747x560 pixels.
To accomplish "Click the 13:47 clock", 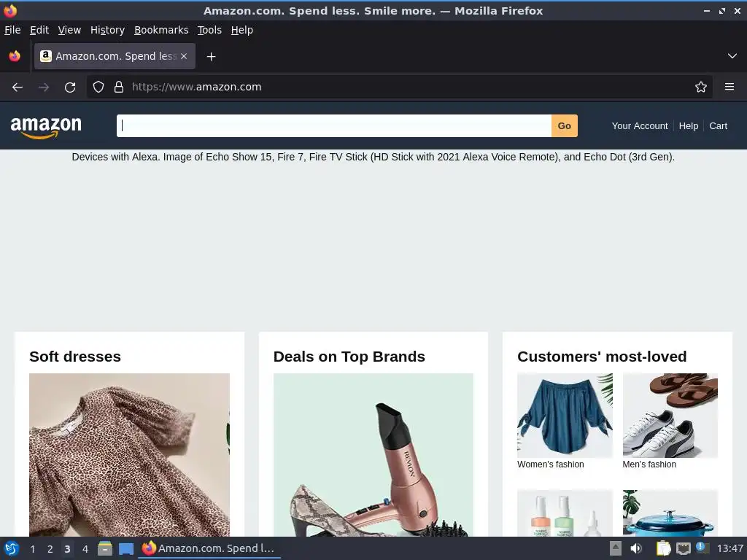I will click(x=729, y=548).
